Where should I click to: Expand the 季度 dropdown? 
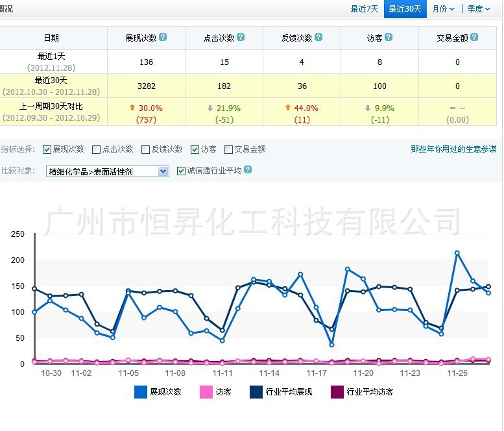click(479, 9)
